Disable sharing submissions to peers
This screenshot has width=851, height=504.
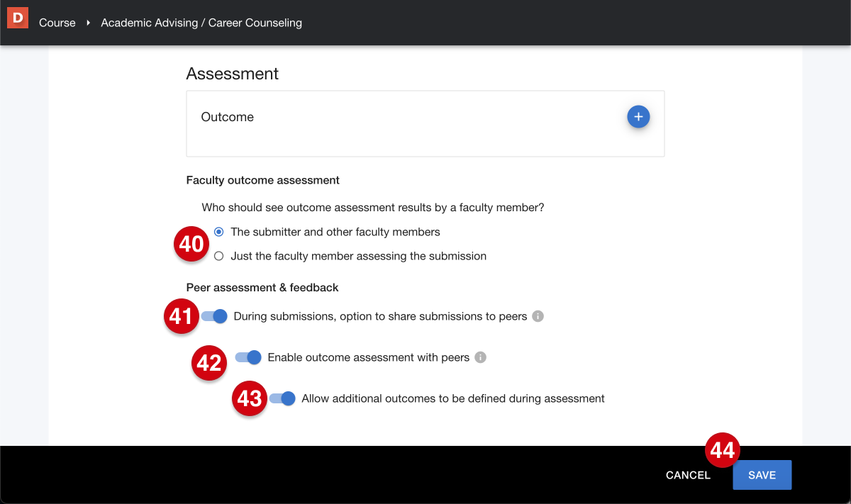click(x=214, y=316)
